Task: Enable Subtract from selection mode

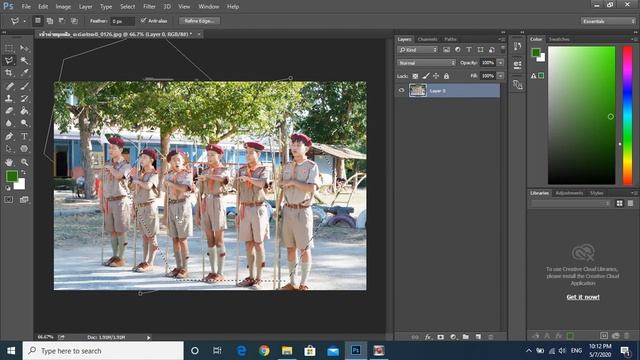Action: [x=62, y=20]
